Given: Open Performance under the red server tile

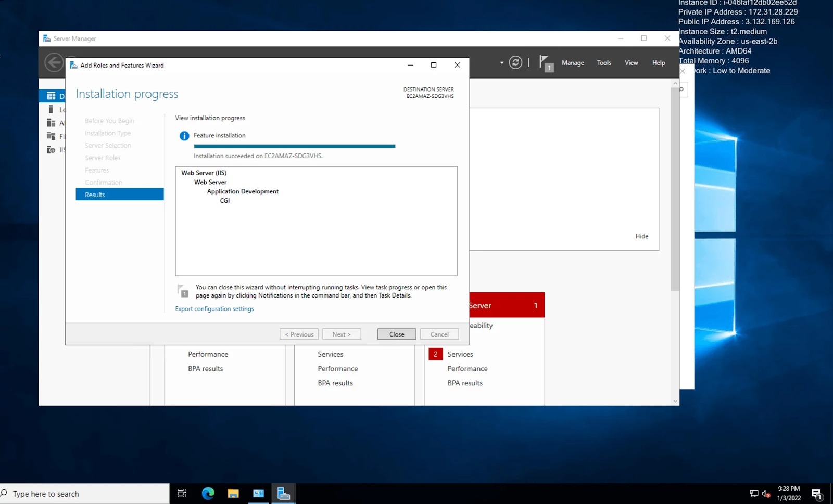Looking at the screenshot, I should [x=468, y=369].
